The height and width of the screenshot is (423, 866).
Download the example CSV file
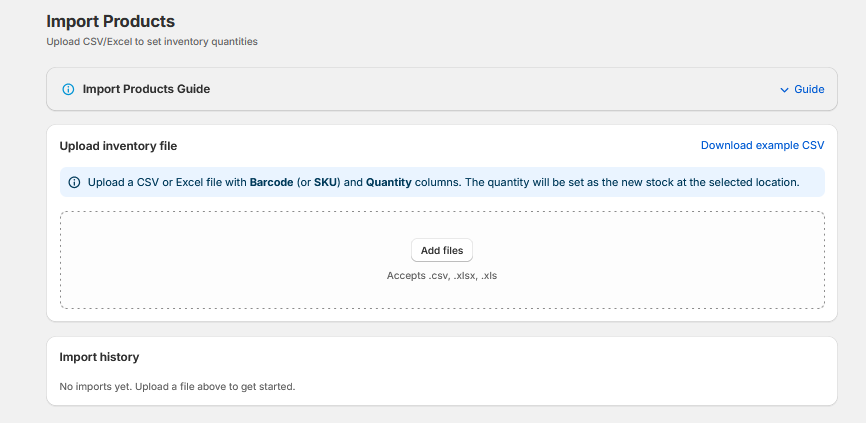coord(762,145)
